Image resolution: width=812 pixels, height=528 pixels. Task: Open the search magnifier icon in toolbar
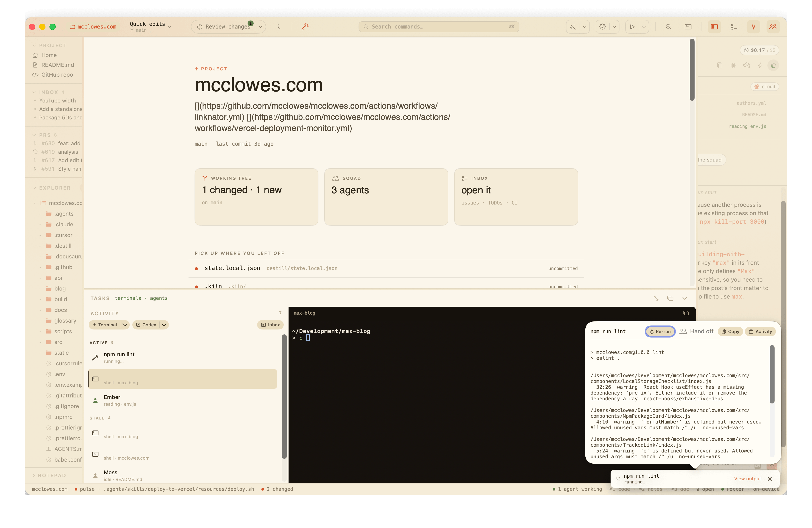tap(668, 27)
